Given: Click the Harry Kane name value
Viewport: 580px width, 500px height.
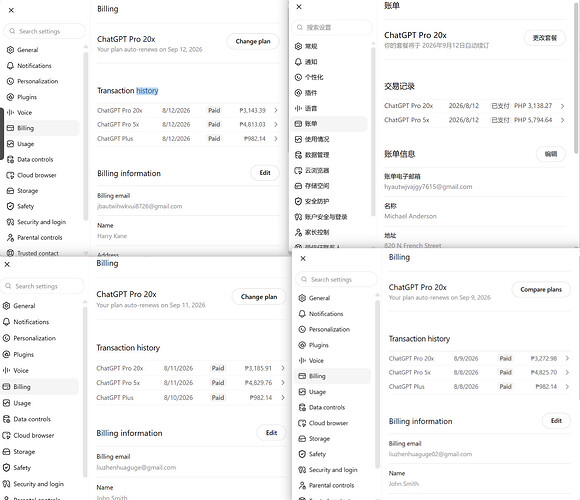Looking at the screenshot, I should point(112,236).
